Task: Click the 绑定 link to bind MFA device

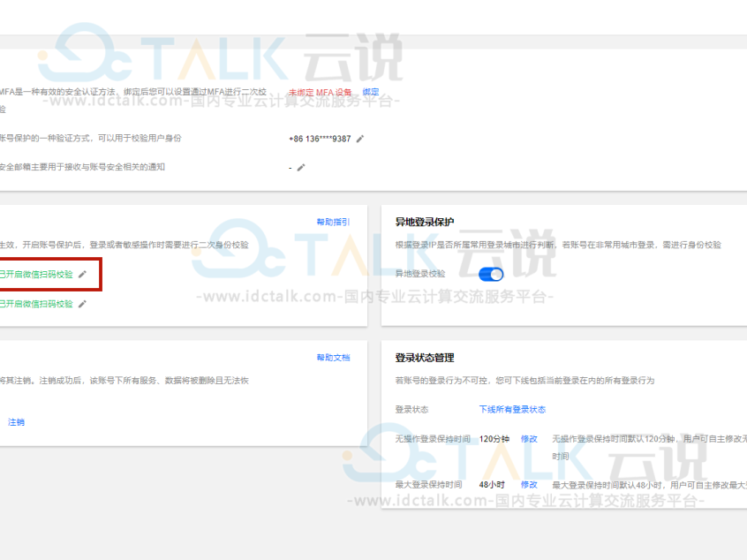Action: tap(371, 92)
